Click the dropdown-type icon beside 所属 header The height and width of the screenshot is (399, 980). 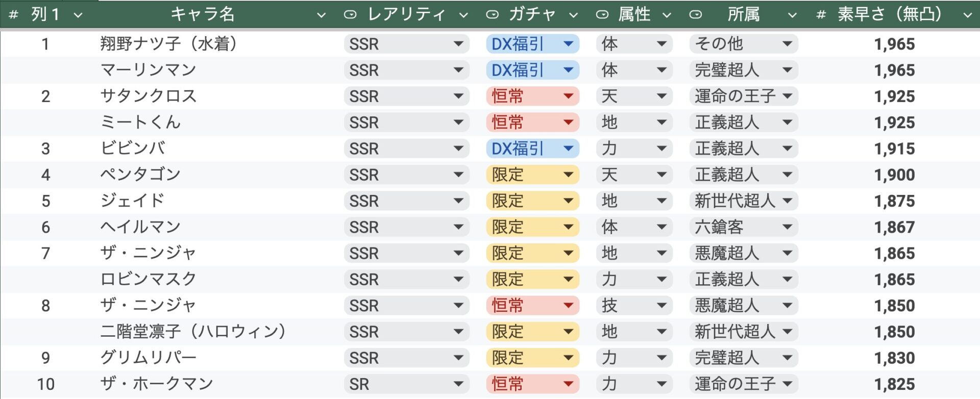point(695,15)
